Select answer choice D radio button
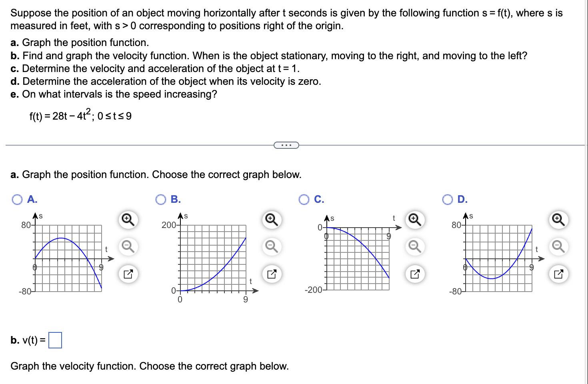 tap(447, 199)
